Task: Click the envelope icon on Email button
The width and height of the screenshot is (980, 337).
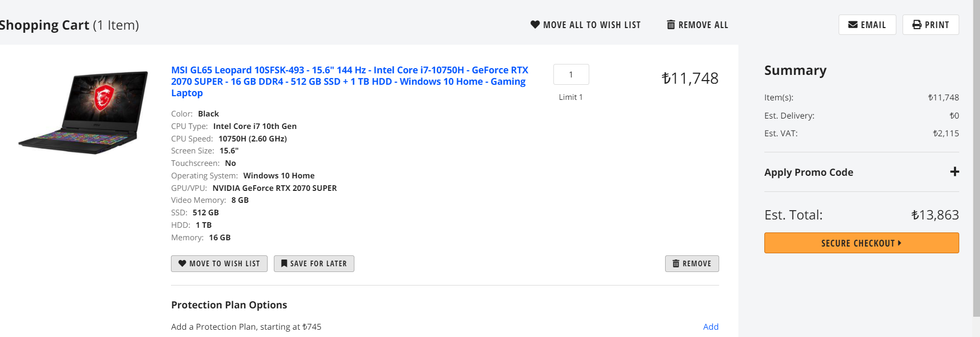Action: (x=853, y=25)
